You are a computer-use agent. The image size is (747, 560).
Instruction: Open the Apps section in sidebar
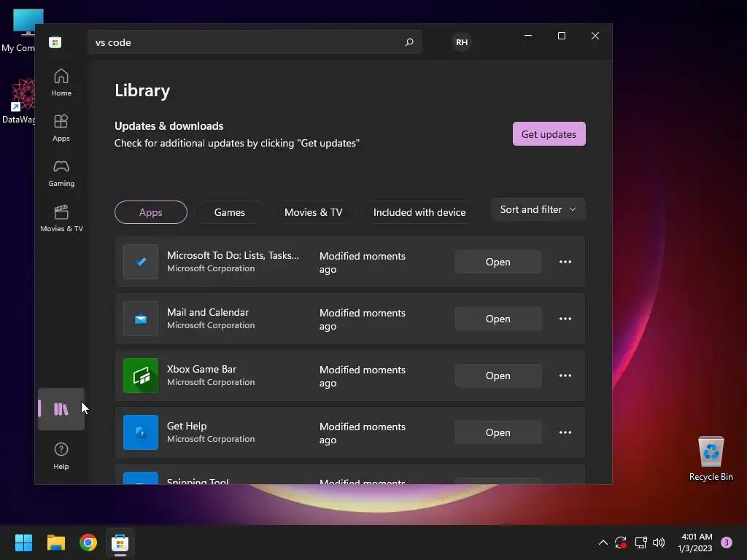[x=61, y=128]
